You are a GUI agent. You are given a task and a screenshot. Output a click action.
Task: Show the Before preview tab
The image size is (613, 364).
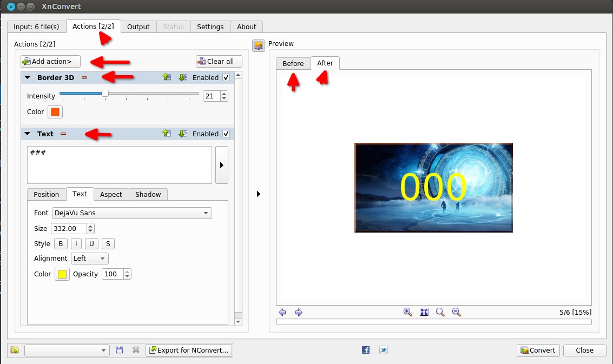[293, 63]
